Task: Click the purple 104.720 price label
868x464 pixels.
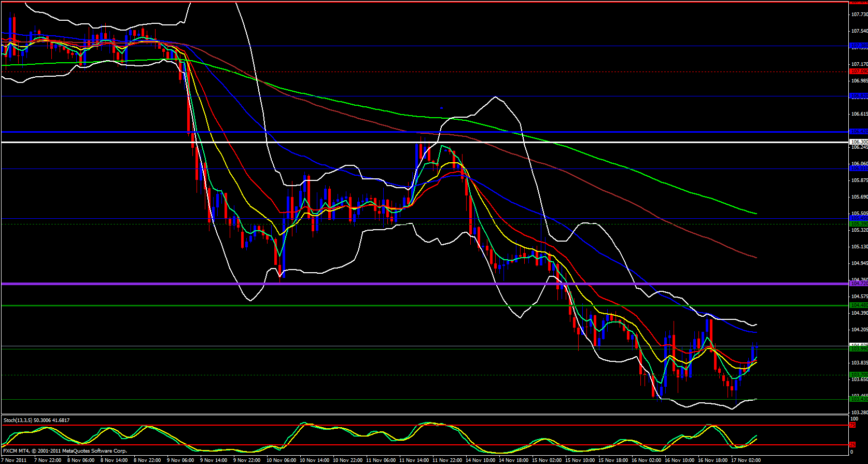Action: coord(858,284)
